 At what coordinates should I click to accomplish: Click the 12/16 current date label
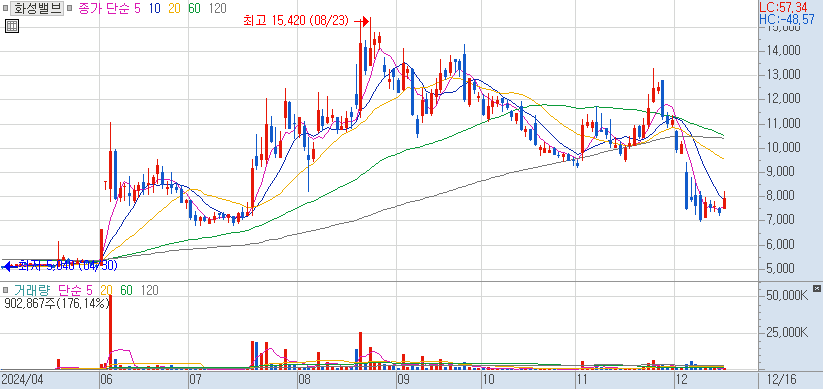pos(781,380)
